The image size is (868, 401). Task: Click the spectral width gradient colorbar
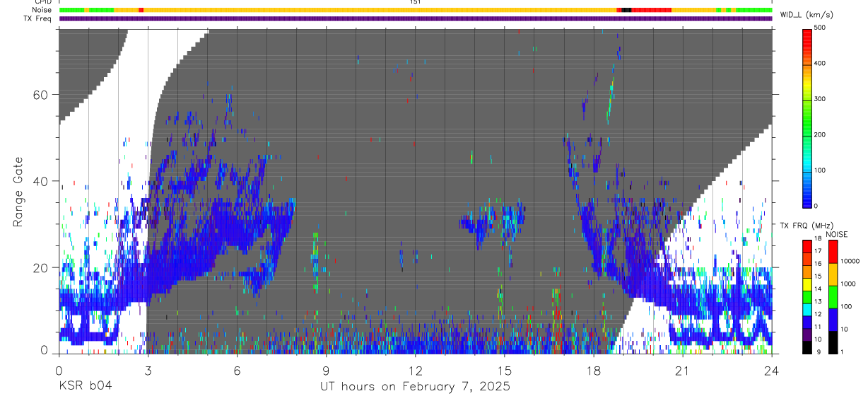[808, 117]
